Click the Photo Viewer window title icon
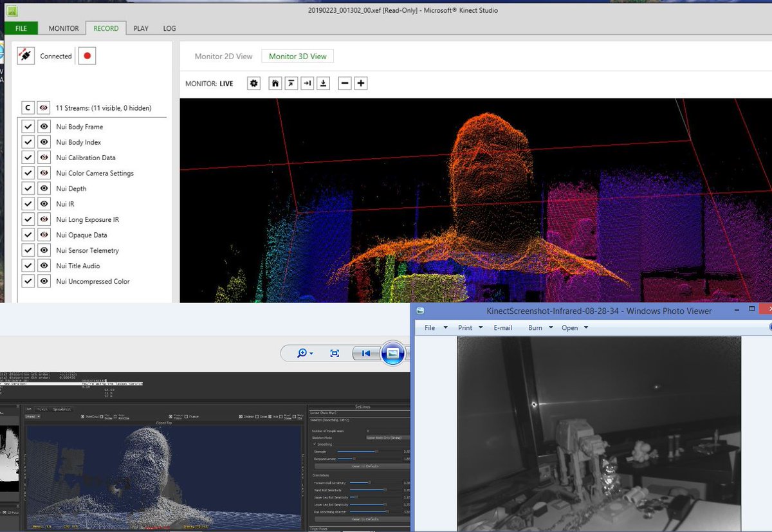The width and height of the screenshot is (772, 532). click(420, 311)
